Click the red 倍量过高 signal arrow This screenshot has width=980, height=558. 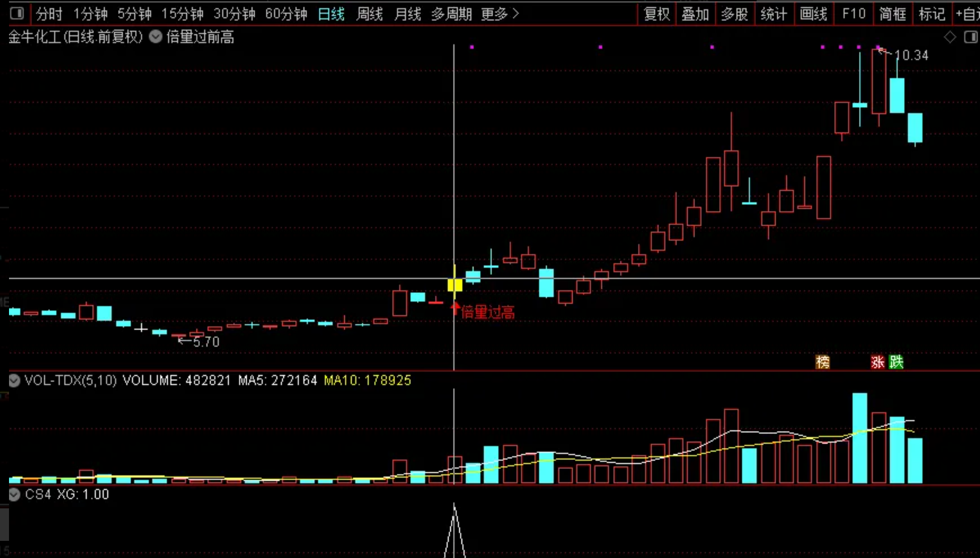455,309
